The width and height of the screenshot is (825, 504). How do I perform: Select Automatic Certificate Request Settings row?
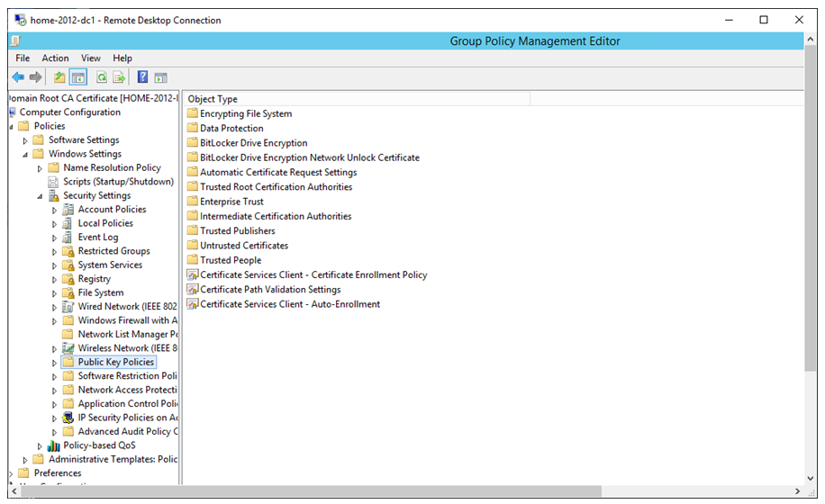[x=278, y=172]
